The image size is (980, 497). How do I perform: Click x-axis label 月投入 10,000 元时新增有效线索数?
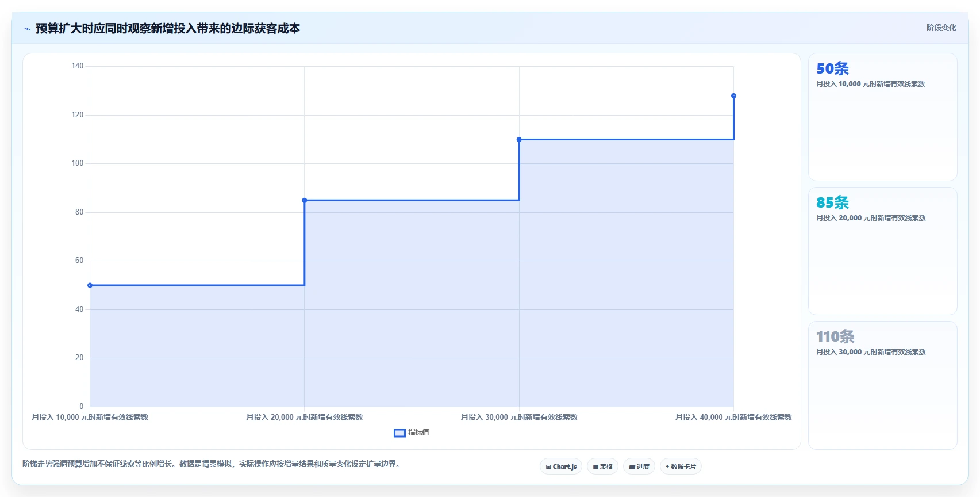(90, 417)
